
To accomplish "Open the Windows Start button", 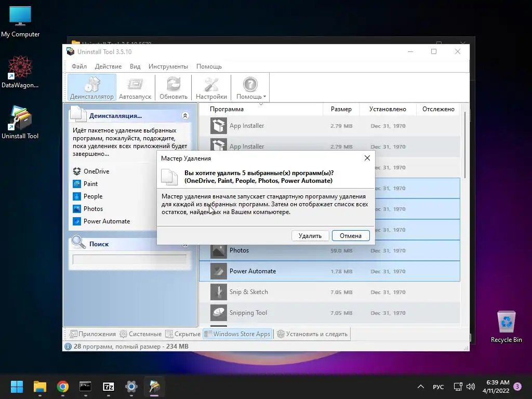I will point(17,387).
